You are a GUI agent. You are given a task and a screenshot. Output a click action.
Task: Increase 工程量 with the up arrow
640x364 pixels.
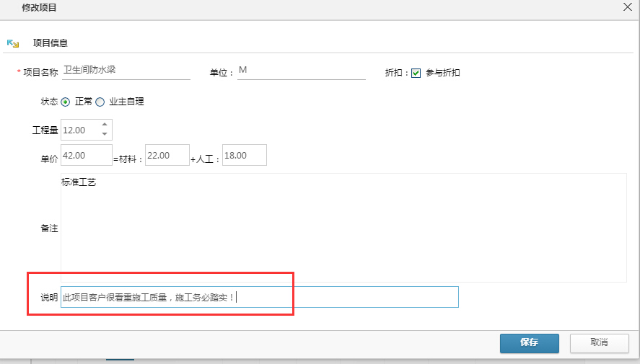(105, 125)
